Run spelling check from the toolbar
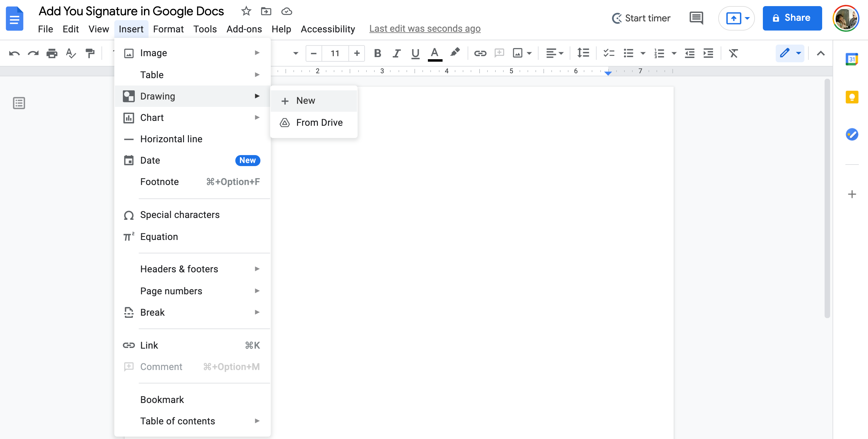The image size is (868, 439). point(70,53)
